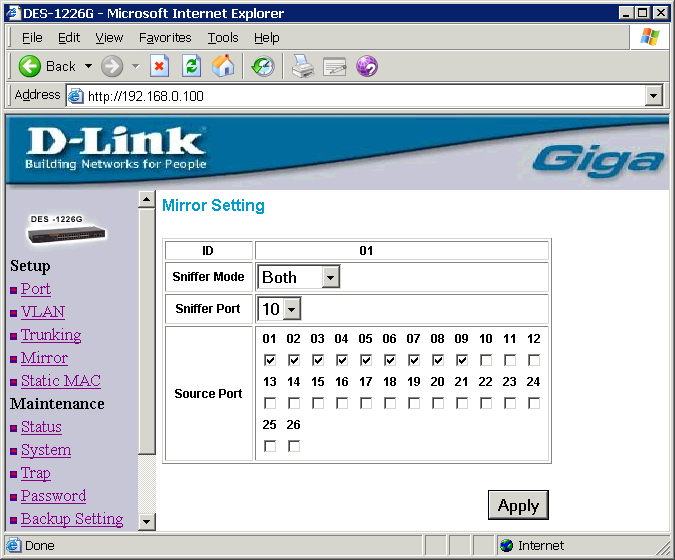
Task: Open the Forward button history dropdown arrow
Action: tap(136, 66)
